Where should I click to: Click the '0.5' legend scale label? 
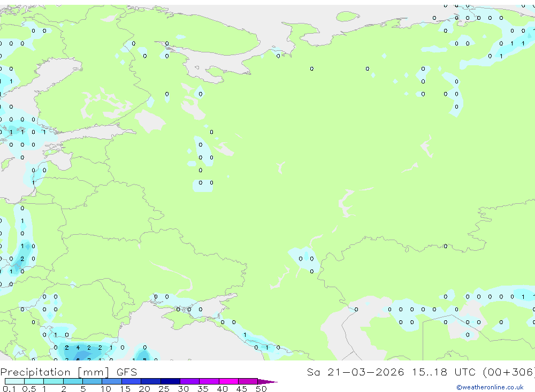pyautogui.click(x=29, y=389)
